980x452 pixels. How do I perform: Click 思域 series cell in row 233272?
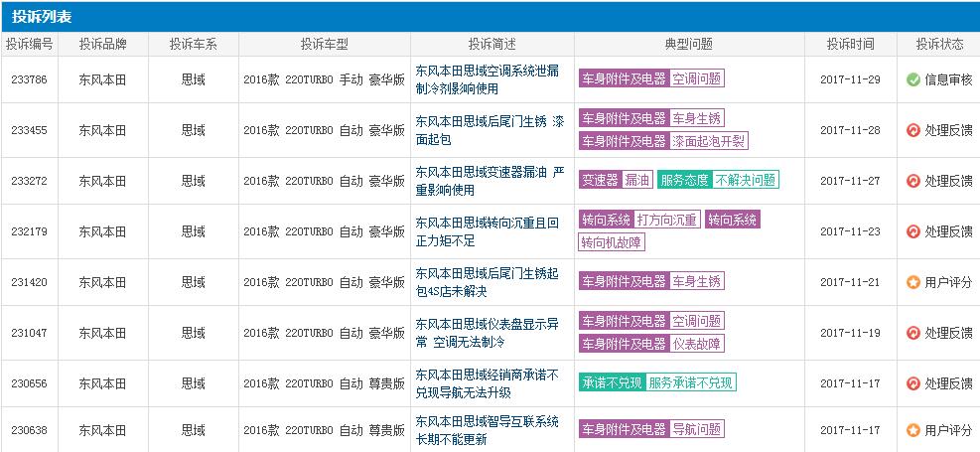pyautogui.click(x=194, y=181)
